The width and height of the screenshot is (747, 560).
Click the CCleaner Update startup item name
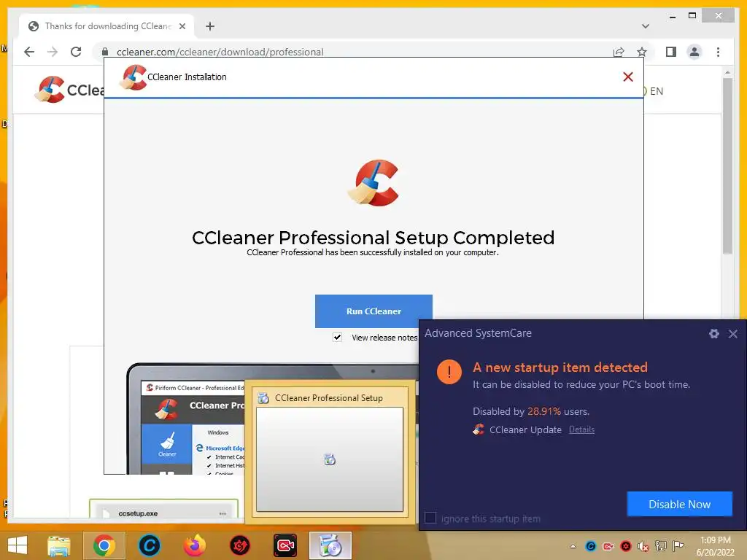tap(525, 429)
